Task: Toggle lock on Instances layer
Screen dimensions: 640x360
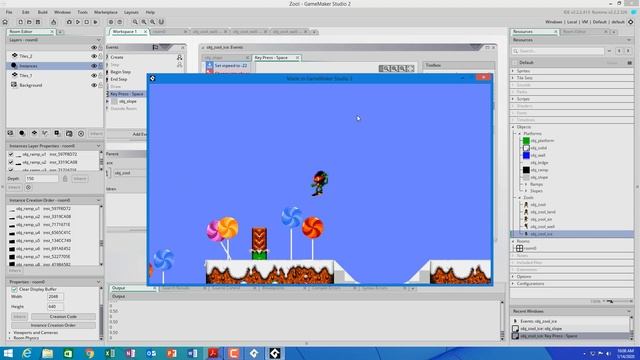Action: (100, 66)
